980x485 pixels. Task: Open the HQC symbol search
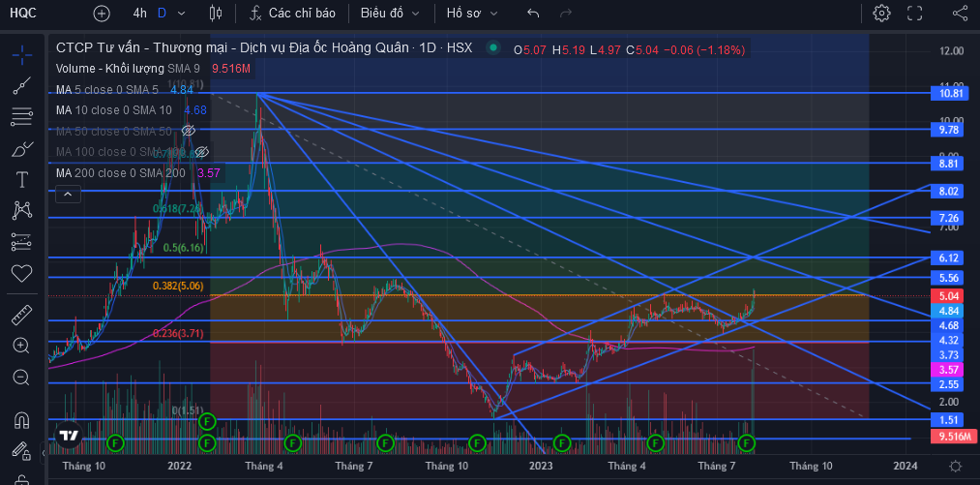click(23, 13)
